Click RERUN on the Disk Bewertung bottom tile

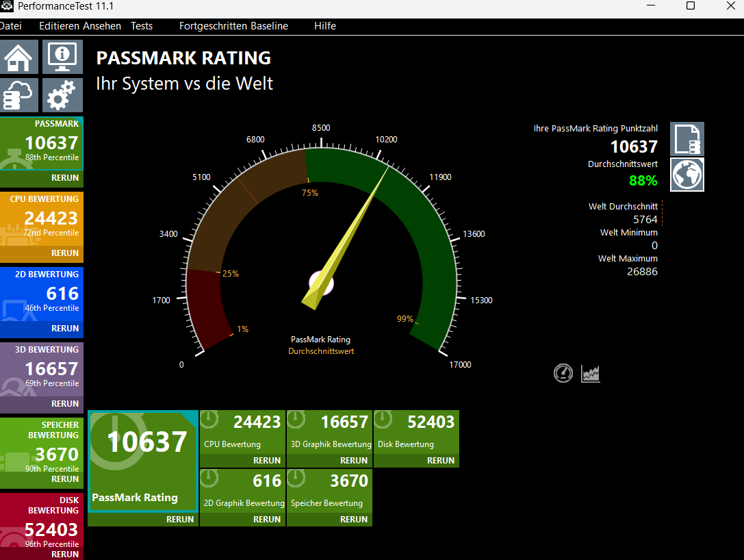440,461
